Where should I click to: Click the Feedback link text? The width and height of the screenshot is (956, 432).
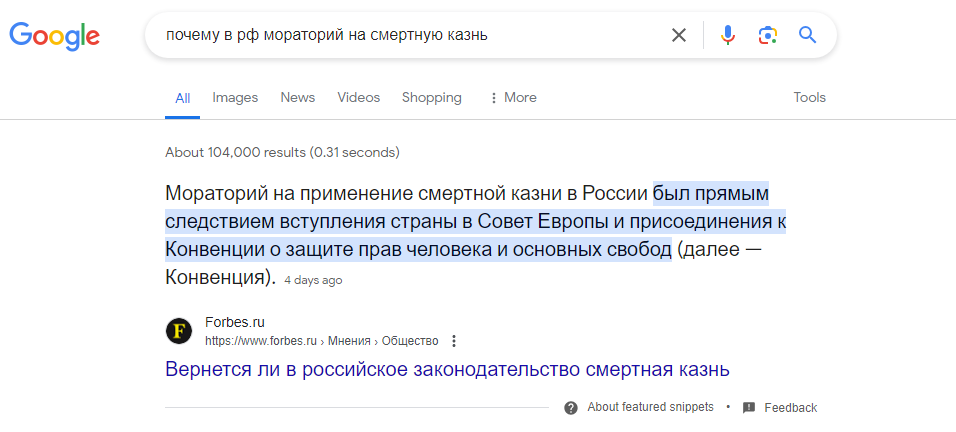pyautogui.click(x=791, y=408)
